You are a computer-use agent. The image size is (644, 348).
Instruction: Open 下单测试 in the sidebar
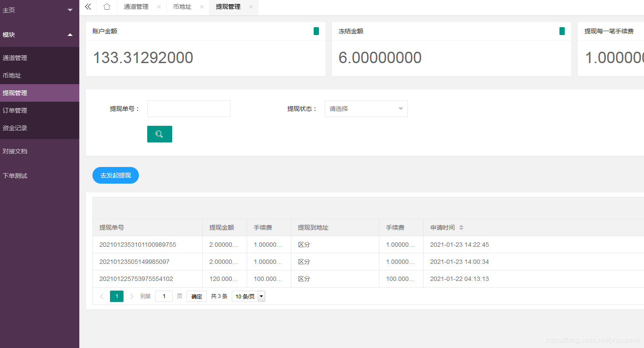tap(39, 176)
